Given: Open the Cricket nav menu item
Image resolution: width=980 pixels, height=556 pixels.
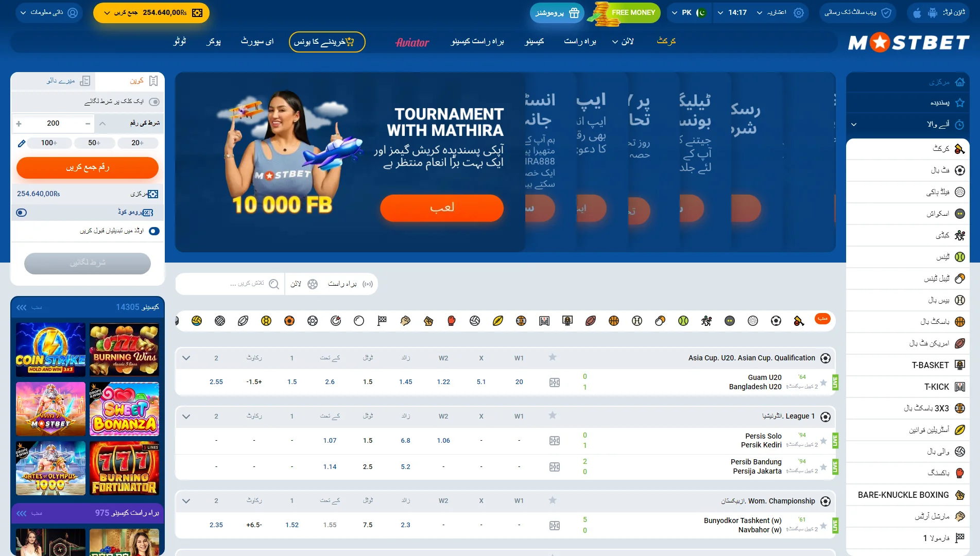Looking at the screenshot, I should pyautogui.click(x=666, y=41).
